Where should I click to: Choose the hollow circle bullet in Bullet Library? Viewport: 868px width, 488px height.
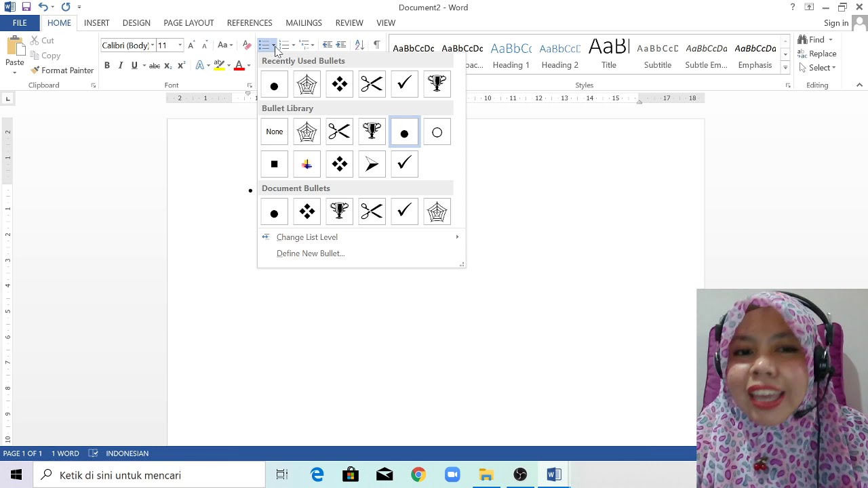click(x=437, y=131)
